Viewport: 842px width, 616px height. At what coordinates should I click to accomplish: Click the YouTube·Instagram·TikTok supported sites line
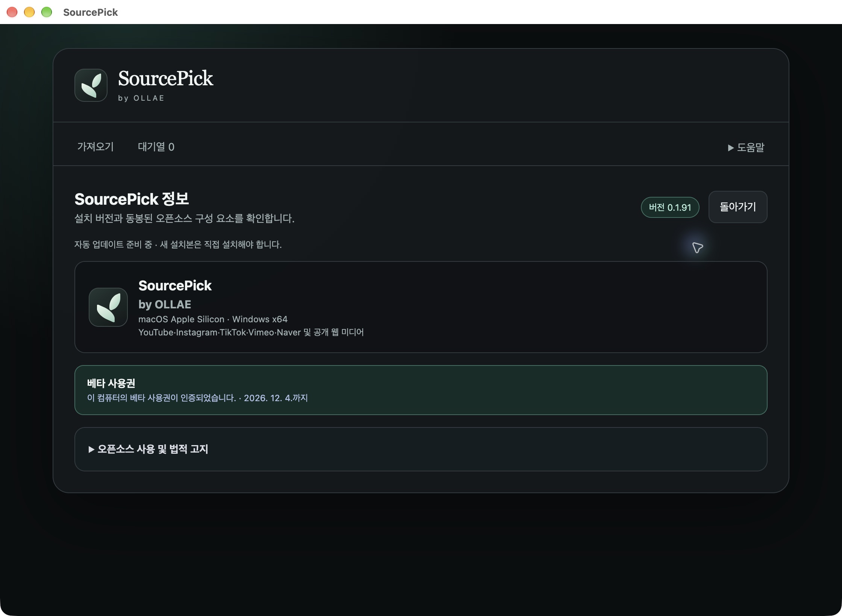251,332
